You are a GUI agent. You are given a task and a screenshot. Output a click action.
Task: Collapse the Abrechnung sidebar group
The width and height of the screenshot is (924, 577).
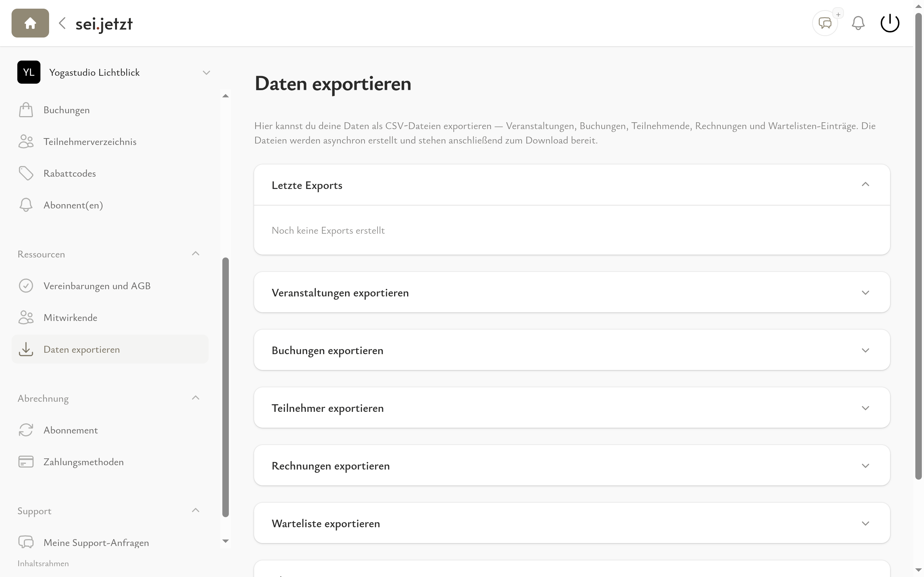pos(196,398)
